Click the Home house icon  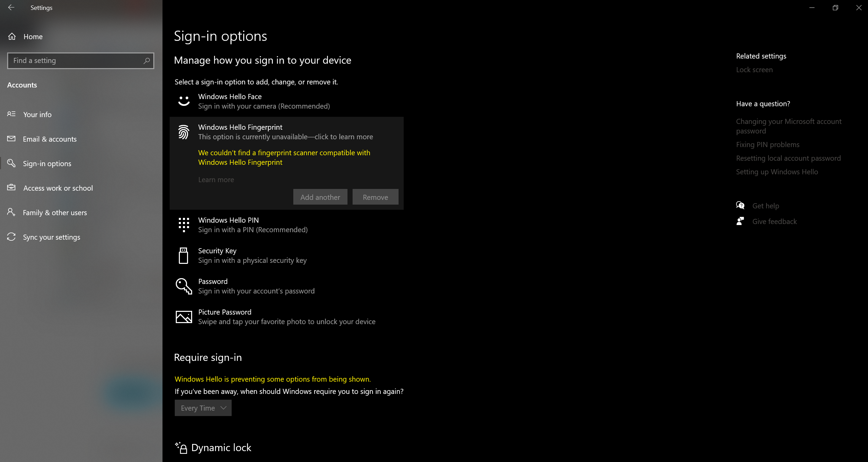12,36
